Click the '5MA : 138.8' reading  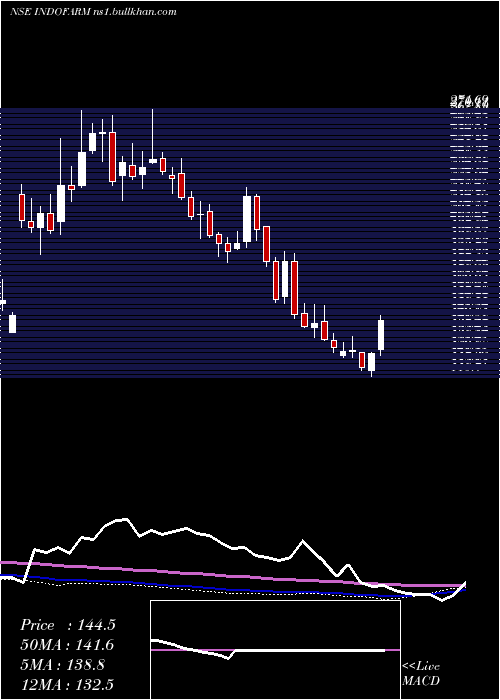(62, 665)
